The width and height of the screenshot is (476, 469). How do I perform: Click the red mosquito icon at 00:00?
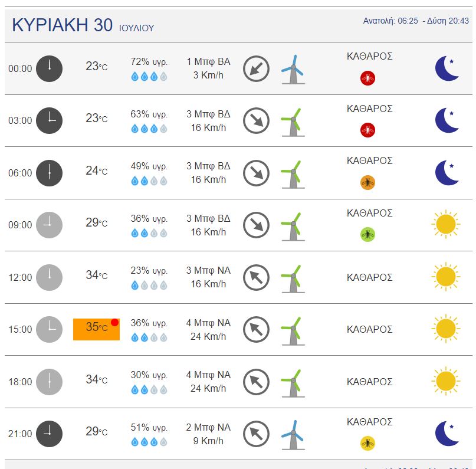tap(368, 77)
